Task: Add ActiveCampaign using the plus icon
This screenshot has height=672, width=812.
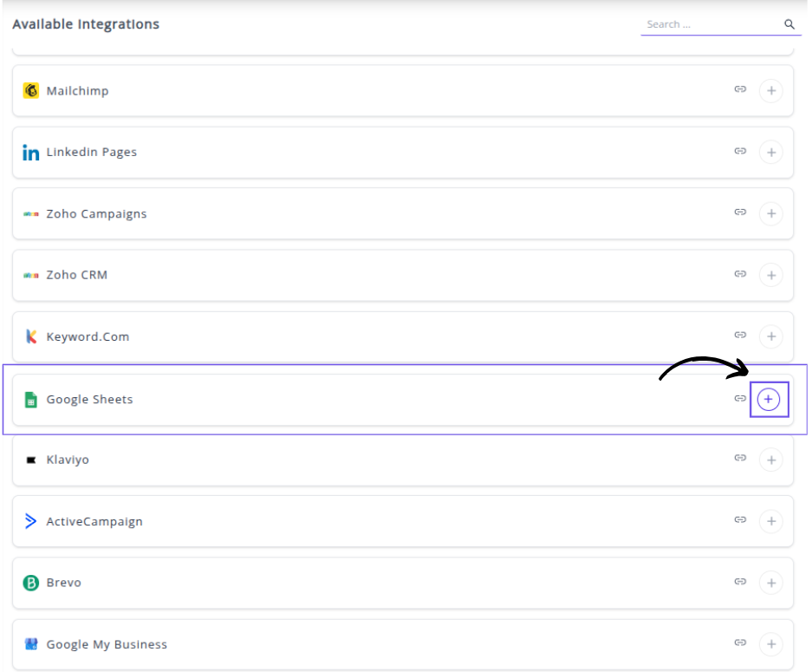Action: [770, 521]
